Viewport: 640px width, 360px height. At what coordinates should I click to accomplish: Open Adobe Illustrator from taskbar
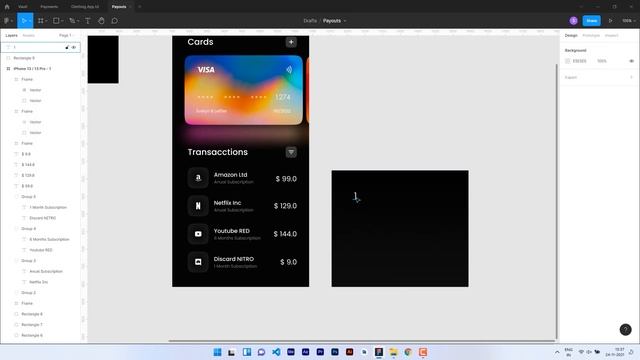point(350,352)
